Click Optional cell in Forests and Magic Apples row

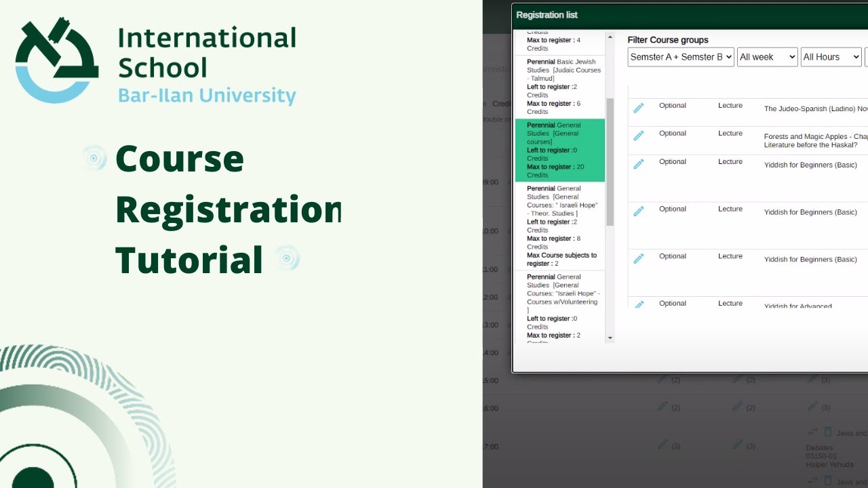pyautogui.click(x=673, y=133)
